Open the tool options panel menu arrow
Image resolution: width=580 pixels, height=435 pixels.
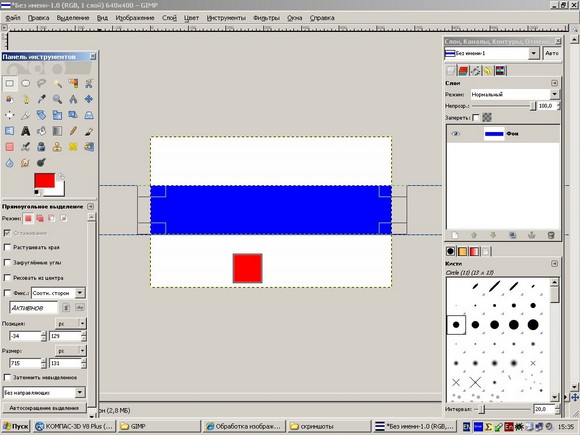point(90,206)
